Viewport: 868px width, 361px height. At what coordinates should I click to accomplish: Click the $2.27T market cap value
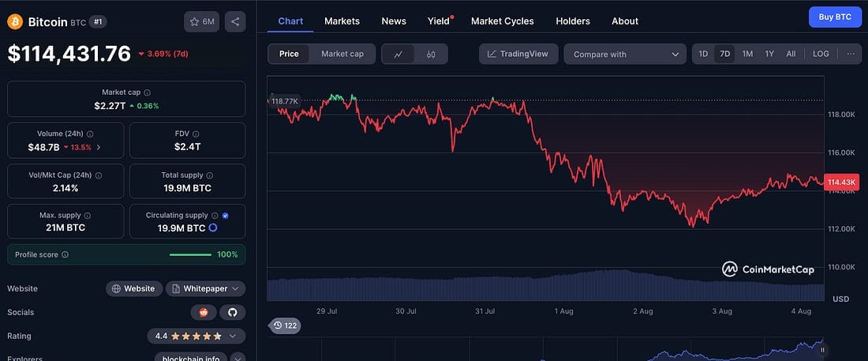[x=110, y=105]
